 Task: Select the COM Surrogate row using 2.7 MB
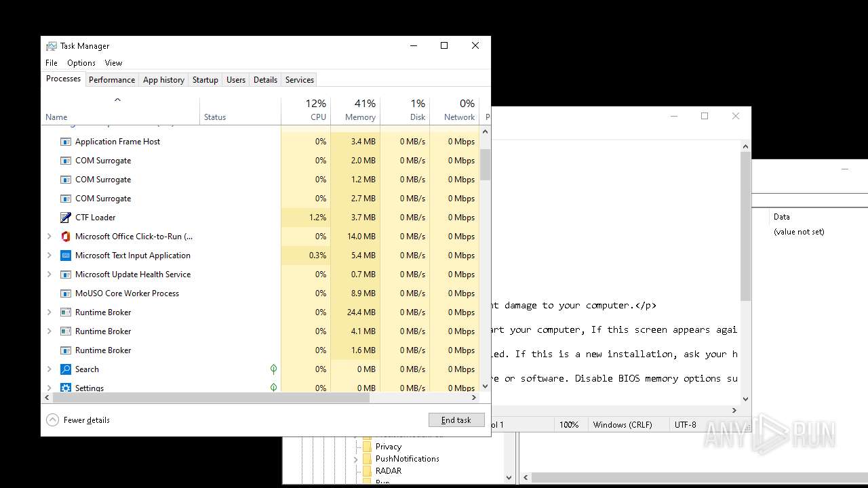pyautogui.click(x=260, y=199)
